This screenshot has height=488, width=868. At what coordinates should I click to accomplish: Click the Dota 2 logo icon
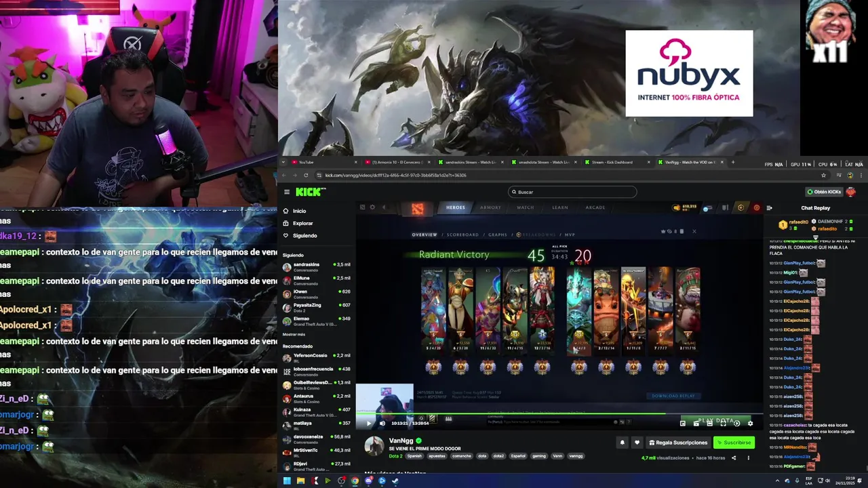[417, 208]
